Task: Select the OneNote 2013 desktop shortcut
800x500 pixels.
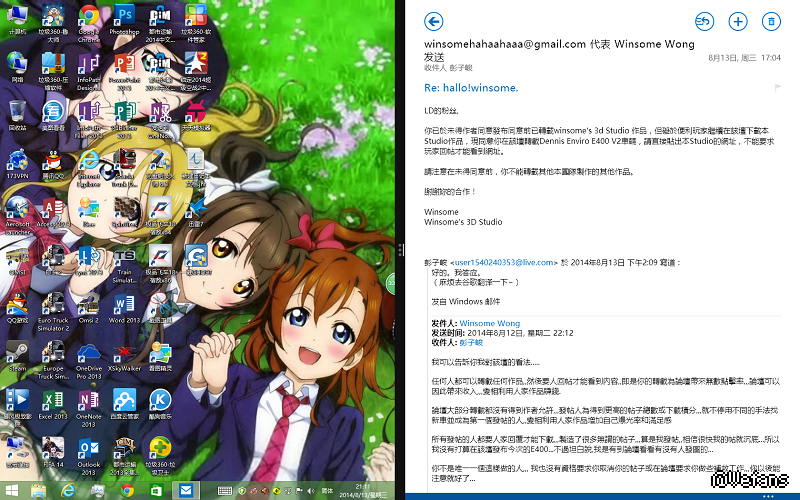Action: (x=88, y=408)
